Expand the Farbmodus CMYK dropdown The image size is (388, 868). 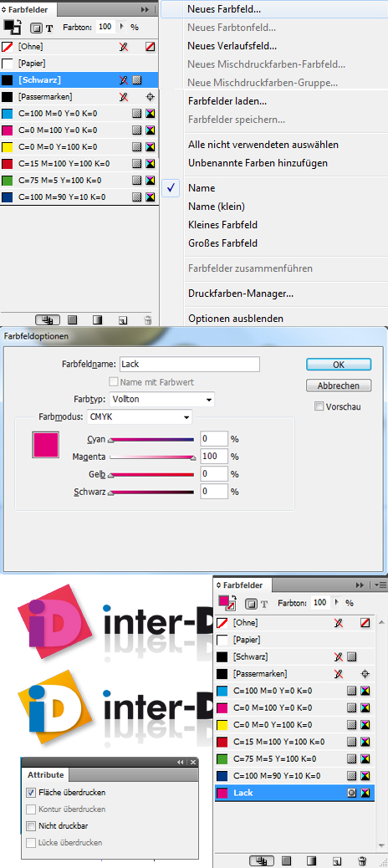click(x=140, y=416)
